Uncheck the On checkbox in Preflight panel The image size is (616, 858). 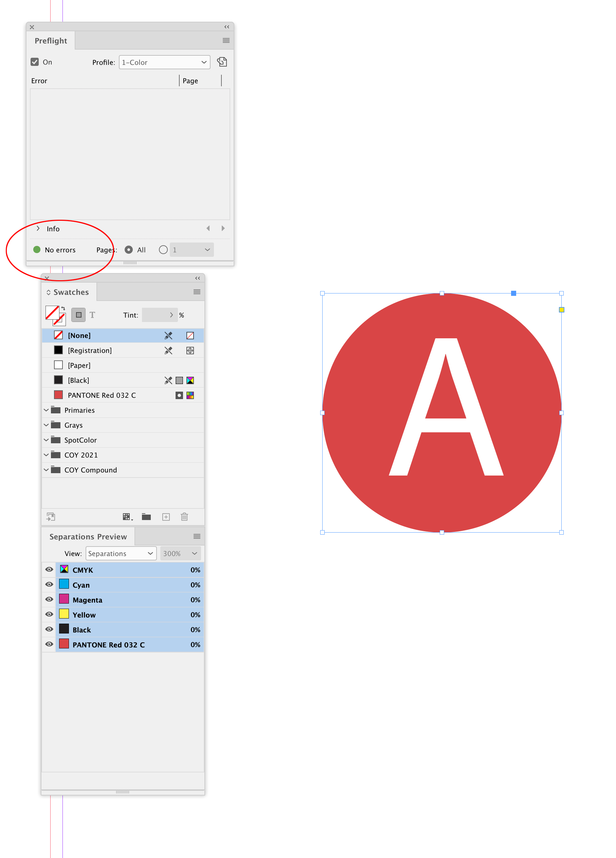(35, 62)
